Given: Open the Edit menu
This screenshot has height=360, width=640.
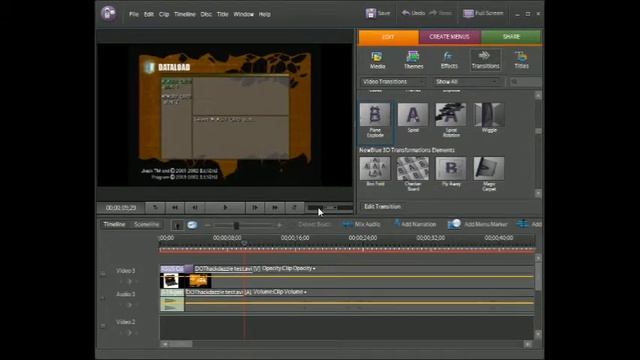Looking at the screenshot, I should (x=149, y=14).
